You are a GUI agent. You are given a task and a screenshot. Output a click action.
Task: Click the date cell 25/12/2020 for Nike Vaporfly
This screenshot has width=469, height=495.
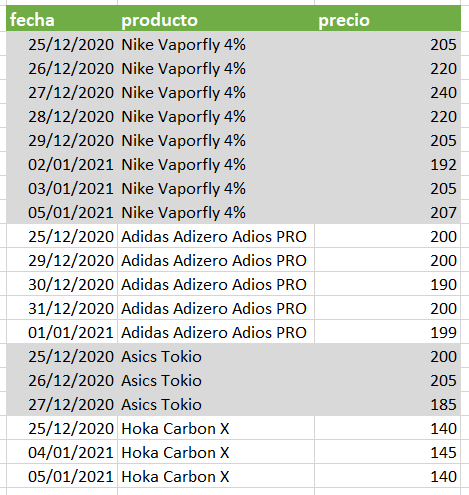pos(62,45)
